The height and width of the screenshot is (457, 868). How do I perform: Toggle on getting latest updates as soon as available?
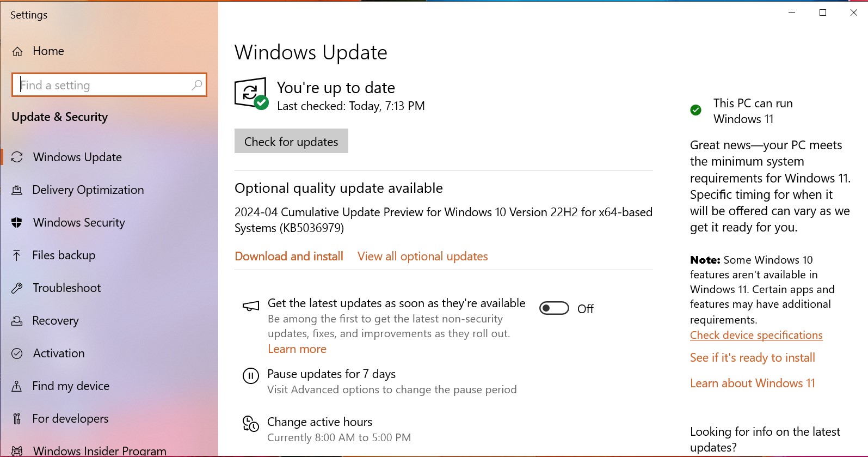(553, 308)
